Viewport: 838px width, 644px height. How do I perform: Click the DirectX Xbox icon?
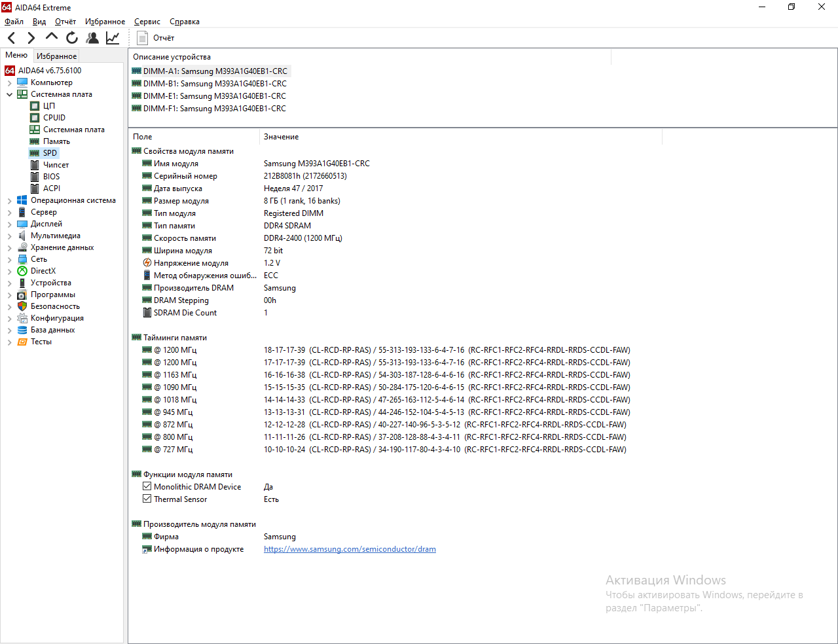click(x=22, y=271)
